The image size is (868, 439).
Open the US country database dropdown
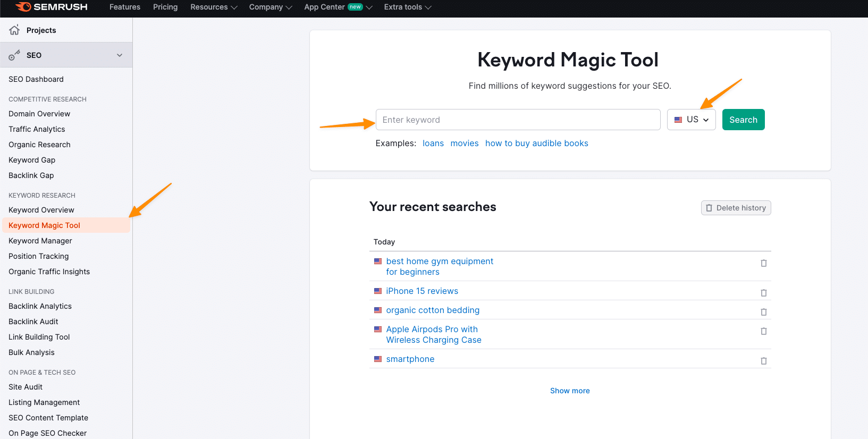point(692,120)
